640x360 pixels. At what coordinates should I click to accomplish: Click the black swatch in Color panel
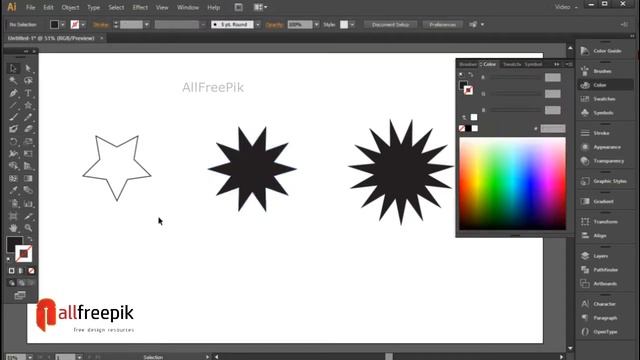468,128
